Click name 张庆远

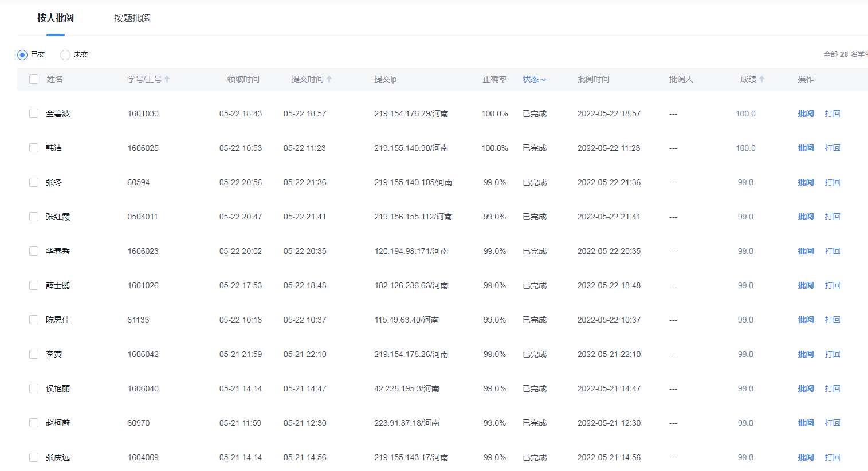[58, 457]
